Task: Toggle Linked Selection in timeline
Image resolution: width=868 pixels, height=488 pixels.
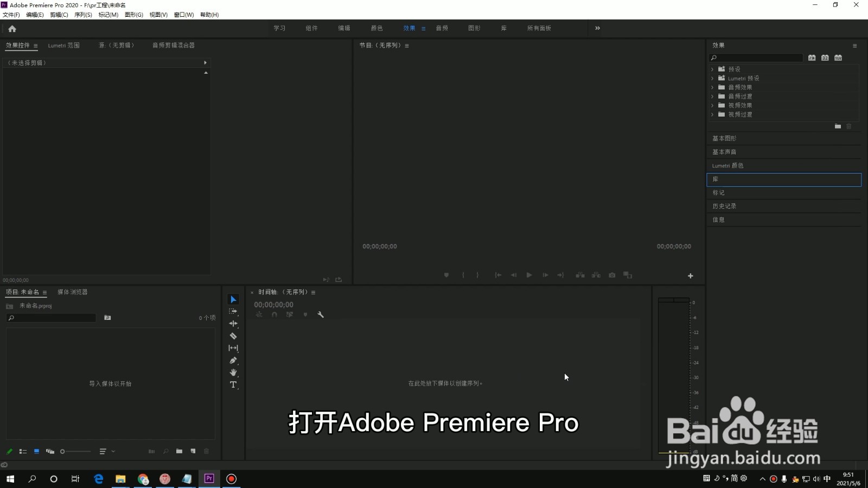Action: pos(290,314)
